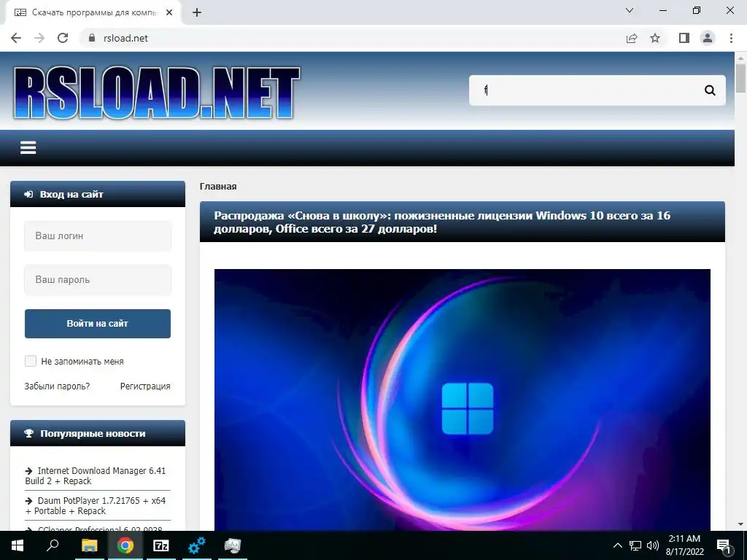Click the Ваш пароль input field
This screenshot has width=747, height=560.
pyautogui.click(x=98, y=279)
